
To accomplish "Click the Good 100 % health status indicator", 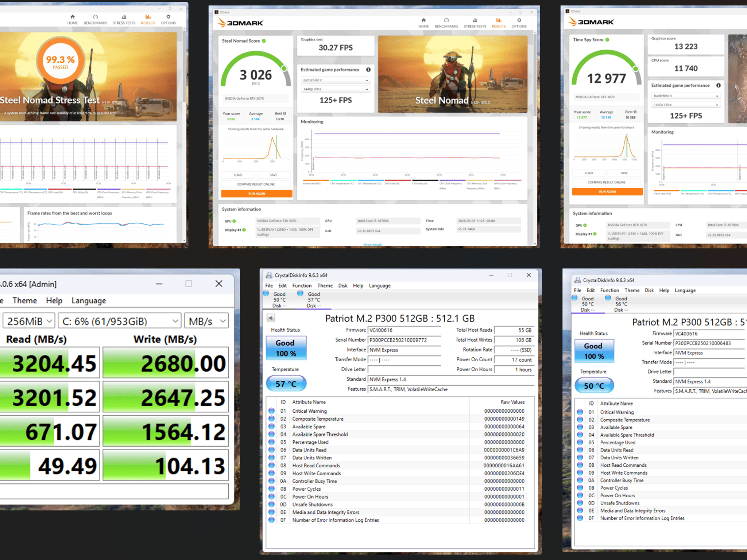I will 286,348.
